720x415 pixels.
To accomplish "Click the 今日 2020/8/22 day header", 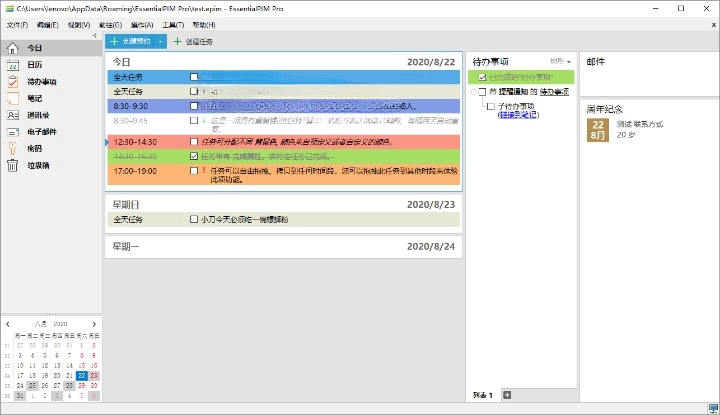I will coord(284,62).
